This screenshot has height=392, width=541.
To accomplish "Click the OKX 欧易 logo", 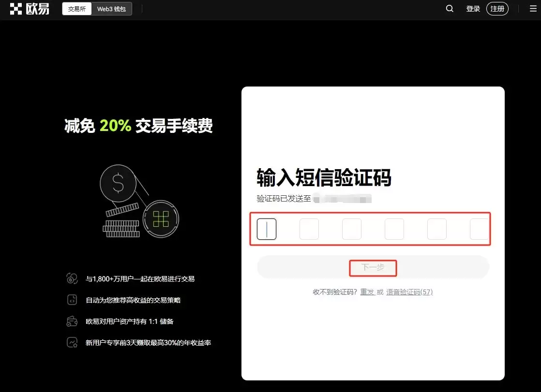I will 29,9.
